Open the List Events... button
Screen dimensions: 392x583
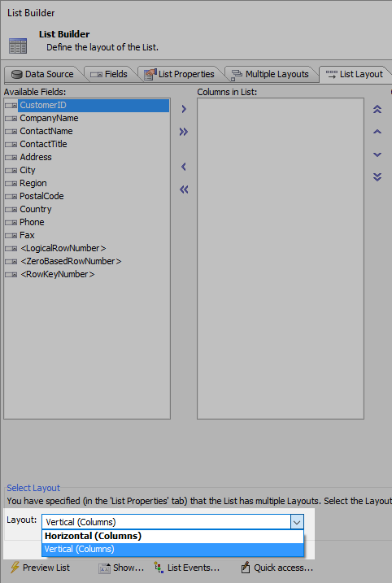click(x=187, y=568)
